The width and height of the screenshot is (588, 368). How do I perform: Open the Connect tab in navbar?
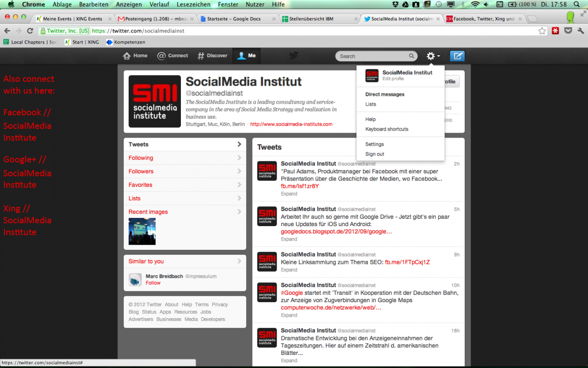tap(173, 56)
